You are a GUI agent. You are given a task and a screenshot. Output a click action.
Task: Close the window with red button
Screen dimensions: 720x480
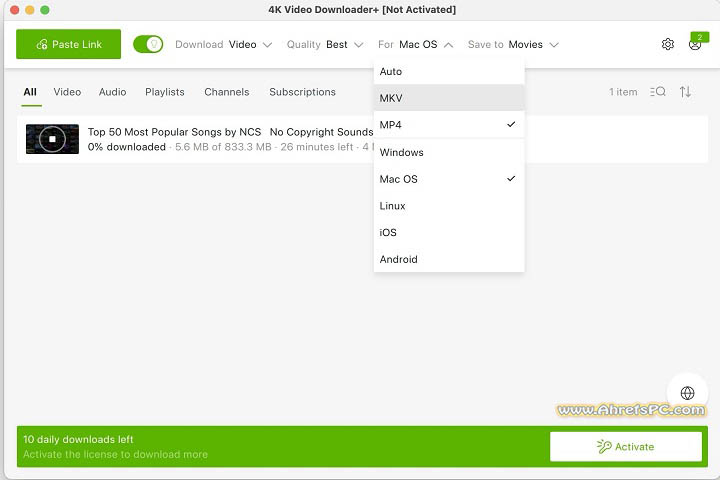point(15,10)
